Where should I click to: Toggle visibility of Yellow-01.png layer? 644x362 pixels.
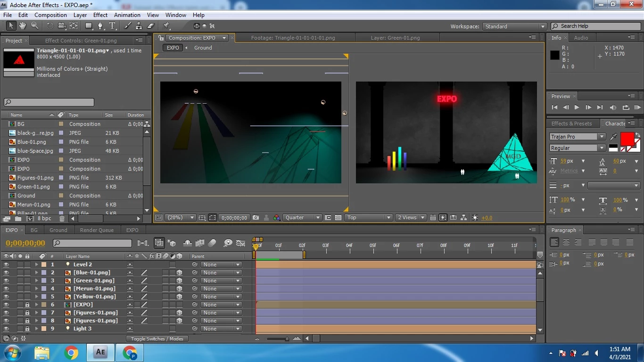pyautogui.click(x=6, y=297)
